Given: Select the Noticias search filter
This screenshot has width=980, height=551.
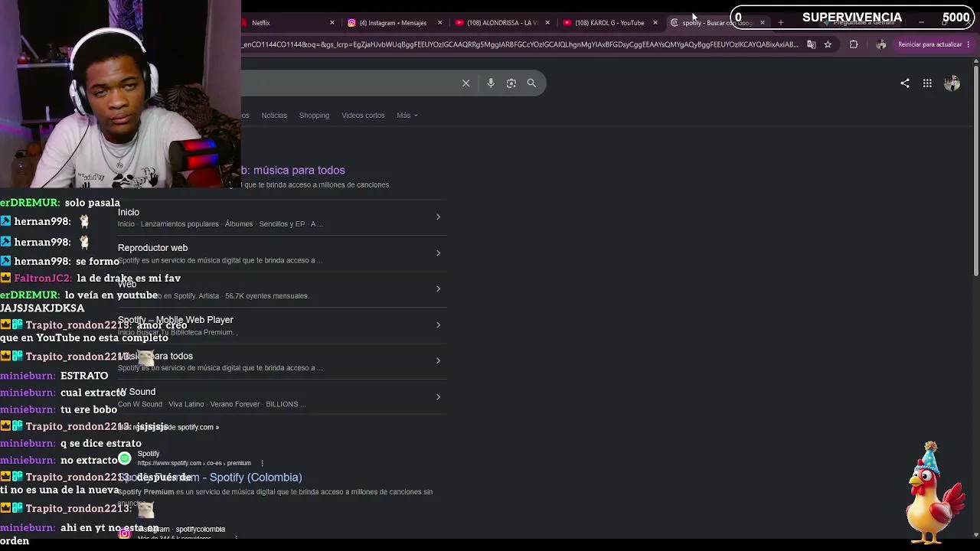Looking at the screenshot, I should pos(274,116).
